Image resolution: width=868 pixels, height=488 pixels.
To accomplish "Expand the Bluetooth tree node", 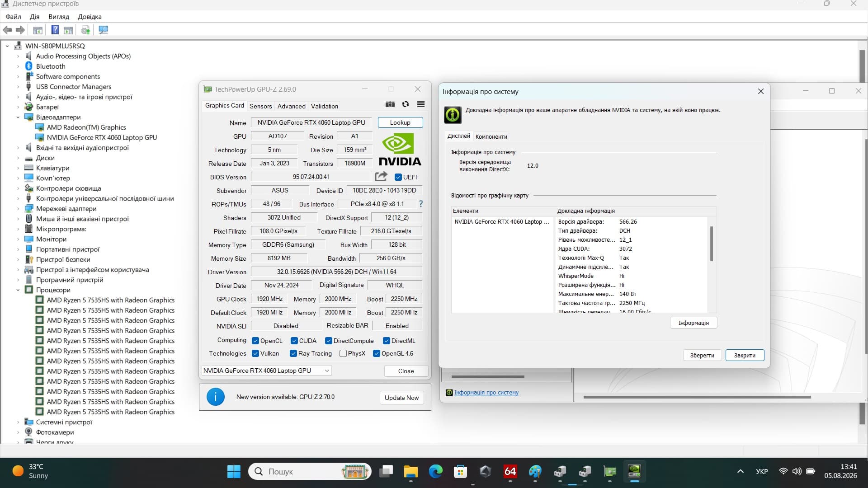I will tap(18, 66).
